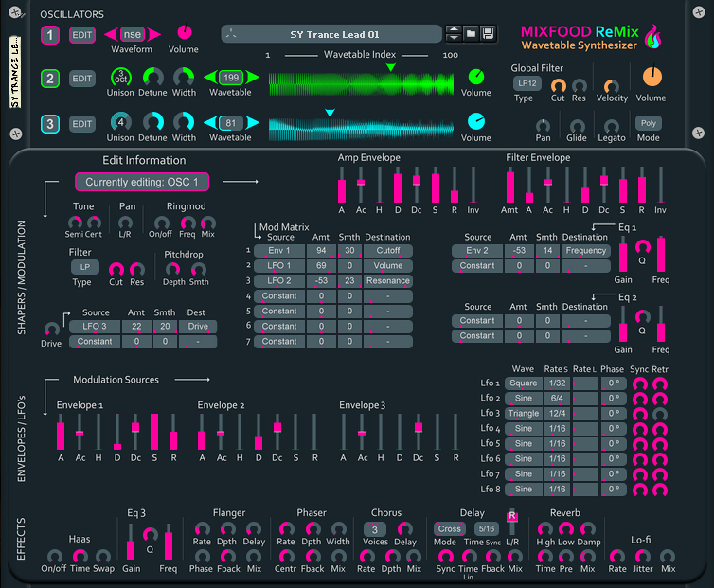The image size is (714, 588).
Task: Click EDIT button for oscillator 2
Action: click(x=82, y=79)
